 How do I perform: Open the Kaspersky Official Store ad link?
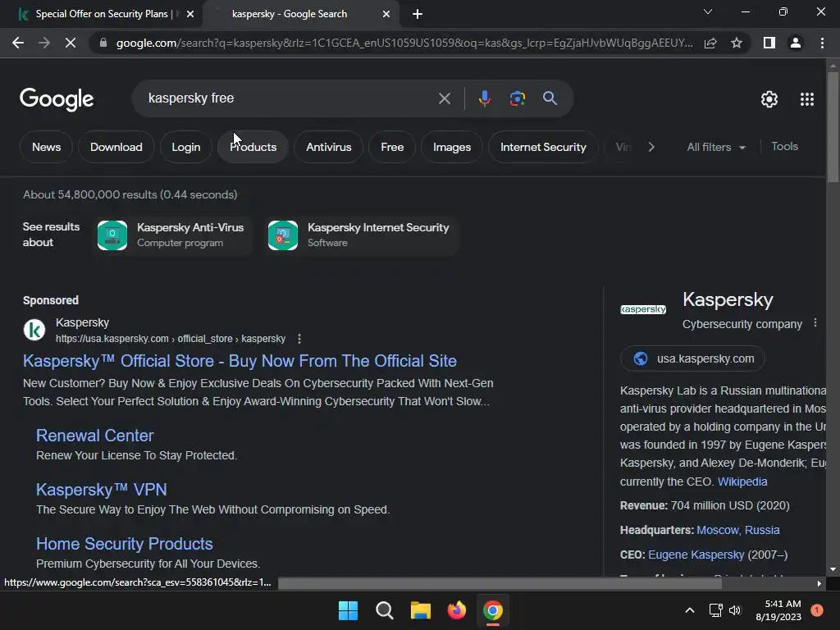point(240,361)
